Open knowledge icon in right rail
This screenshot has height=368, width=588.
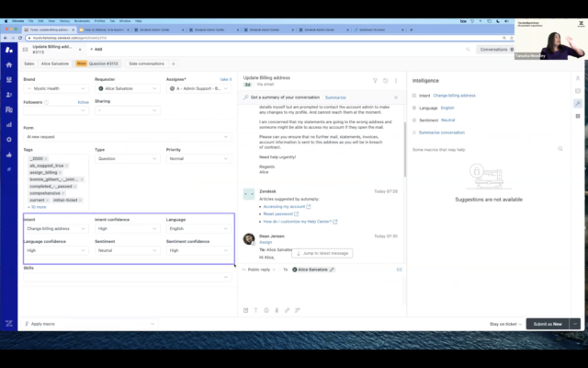pyautogui.click(x=578, y=91)
